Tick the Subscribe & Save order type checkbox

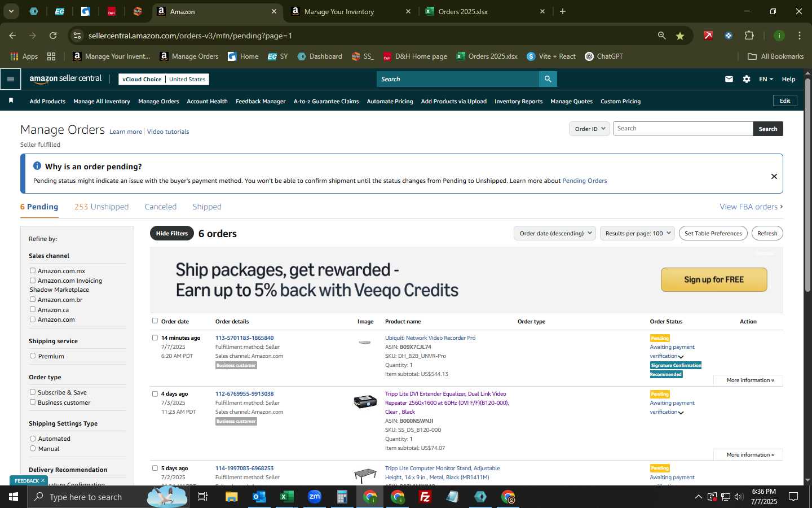(x=33, y=392)
